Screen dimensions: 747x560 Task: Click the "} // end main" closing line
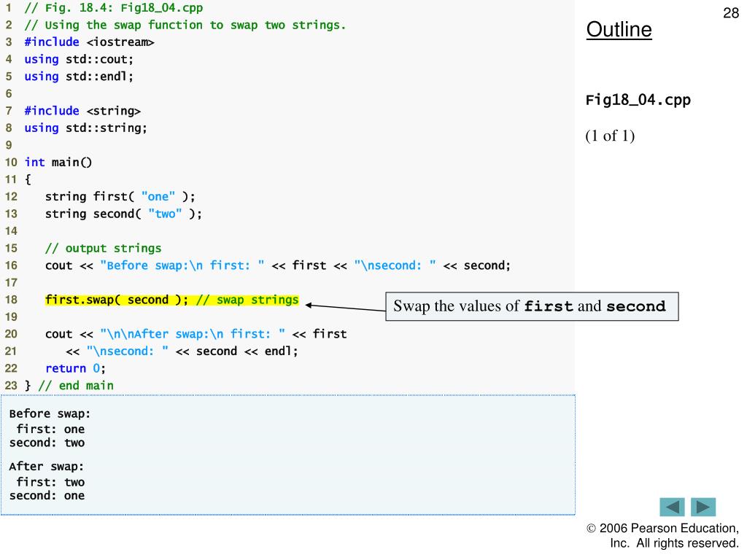click(69, 385)
